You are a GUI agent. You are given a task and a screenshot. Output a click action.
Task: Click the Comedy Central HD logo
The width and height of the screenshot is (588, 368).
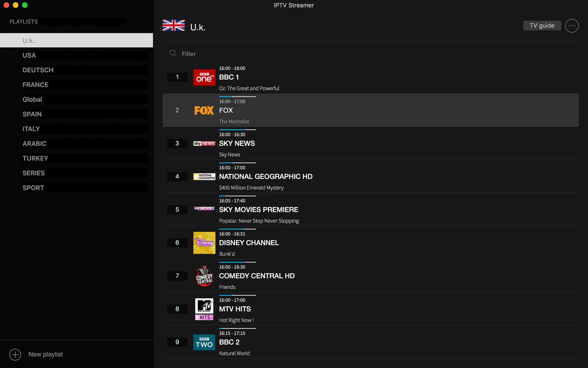click(204, 276)
